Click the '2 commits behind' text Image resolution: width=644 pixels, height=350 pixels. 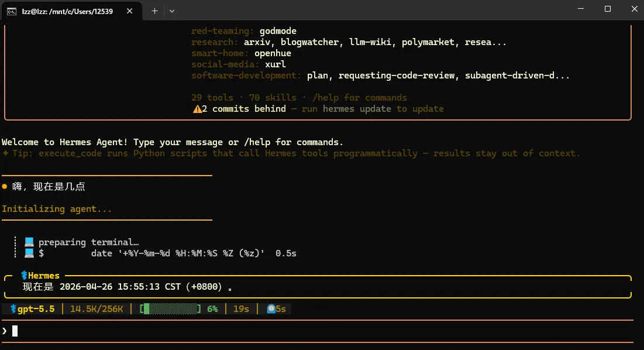pyautogui.click(x=244, y=109)
